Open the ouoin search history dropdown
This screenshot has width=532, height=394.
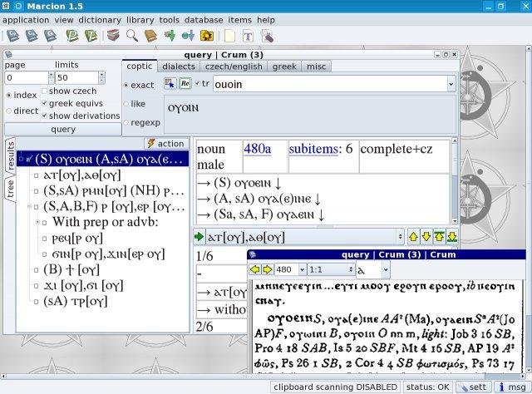coord(451,84)
